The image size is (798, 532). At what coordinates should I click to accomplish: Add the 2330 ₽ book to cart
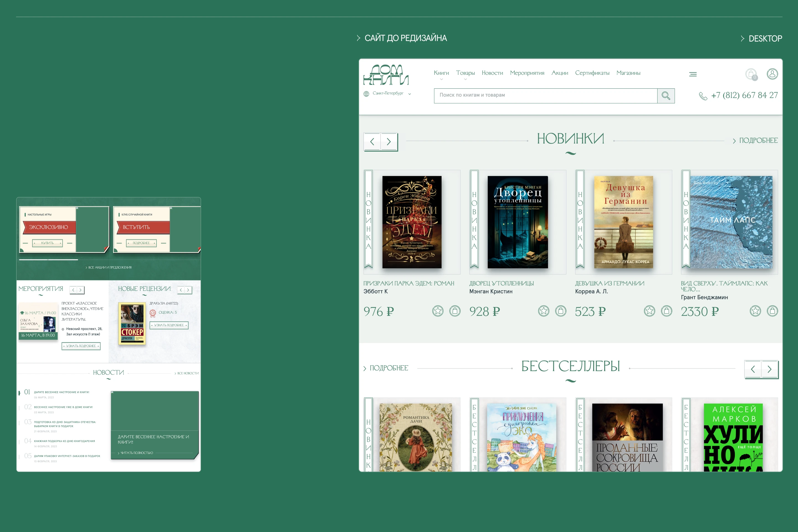772,311
